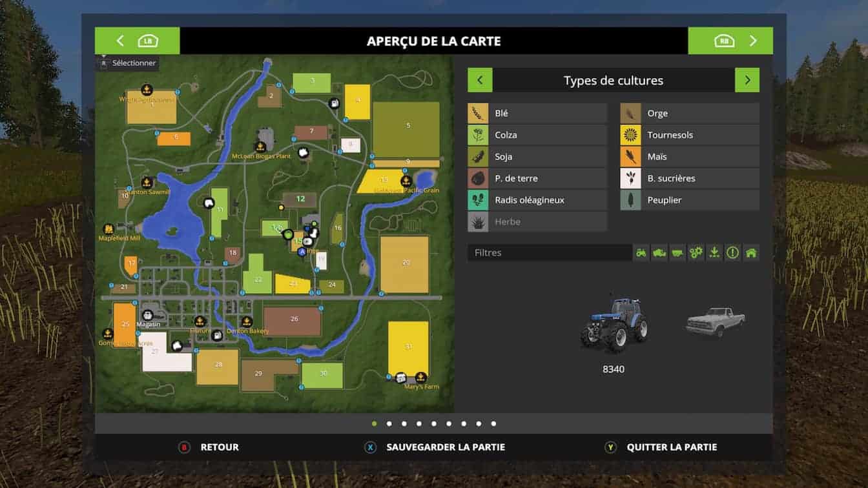The width and height of the screenshot is (868, 488).
Task: Click the Mary's Farm sell point marker
Action: pyautogui.click(x=421, y=377)
